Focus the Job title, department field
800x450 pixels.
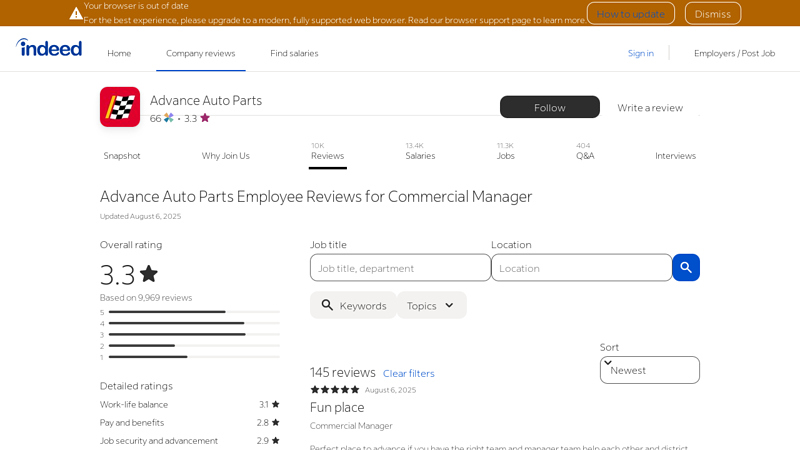pyautogui.click(x=400, y=268)
